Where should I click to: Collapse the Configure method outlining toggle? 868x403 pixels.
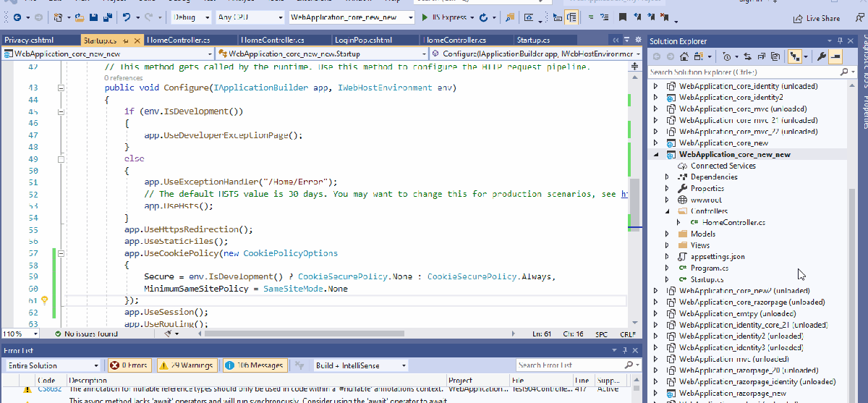[61, 88]
